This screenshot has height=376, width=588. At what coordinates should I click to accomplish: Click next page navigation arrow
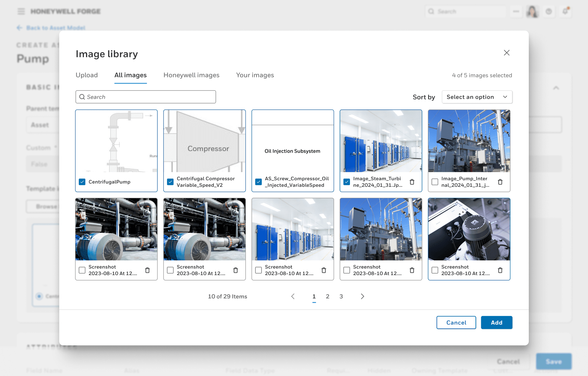tap(362, 296)
